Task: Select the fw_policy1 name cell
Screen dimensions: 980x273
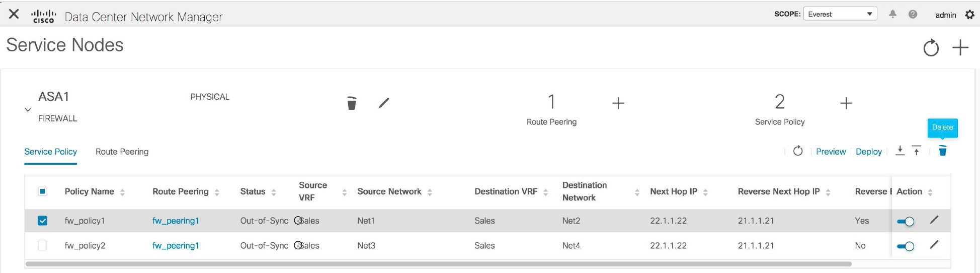Action: 85,221
